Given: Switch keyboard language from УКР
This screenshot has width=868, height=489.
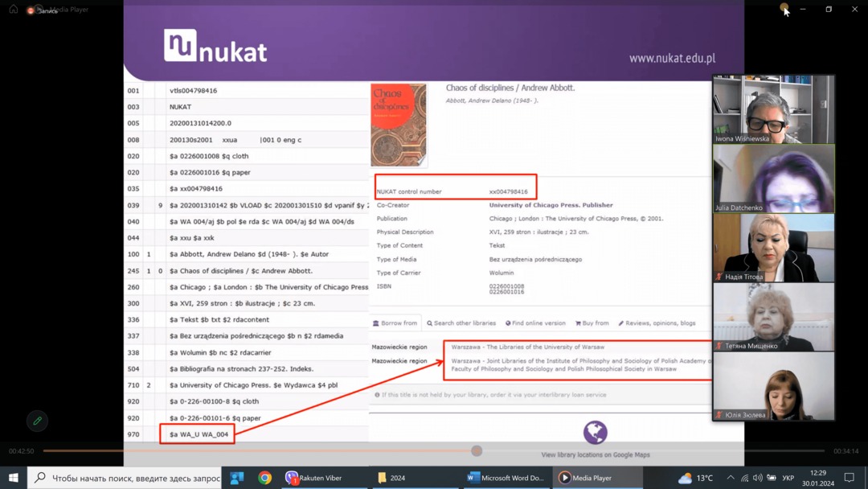Looking at the screenshot, I should pos(788,478).
